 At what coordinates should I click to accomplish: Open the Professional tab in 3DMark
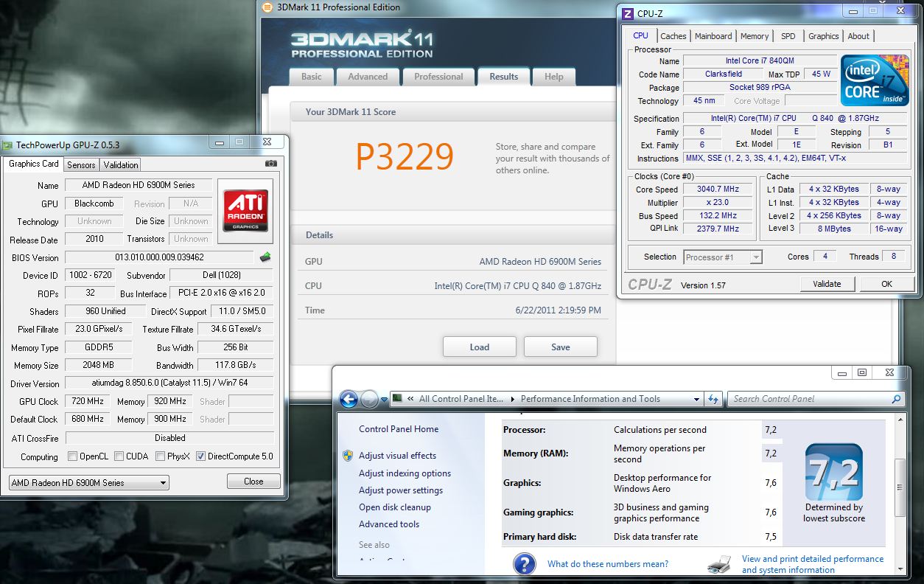pos(438,77)
